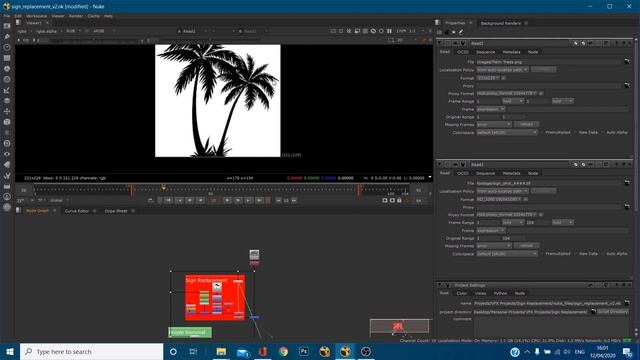Open OCIO tab in Read2 properties
This screenshot has width=640, height=360.
pos(462,173)
